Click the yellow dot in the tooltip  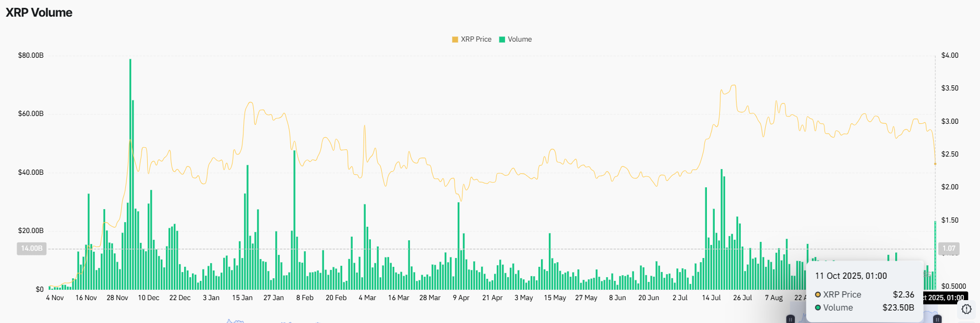coord(818,295)
